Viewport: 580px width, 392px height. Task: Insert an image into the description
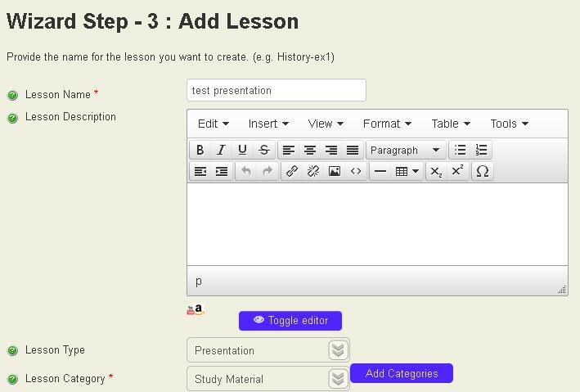(335, 171)
